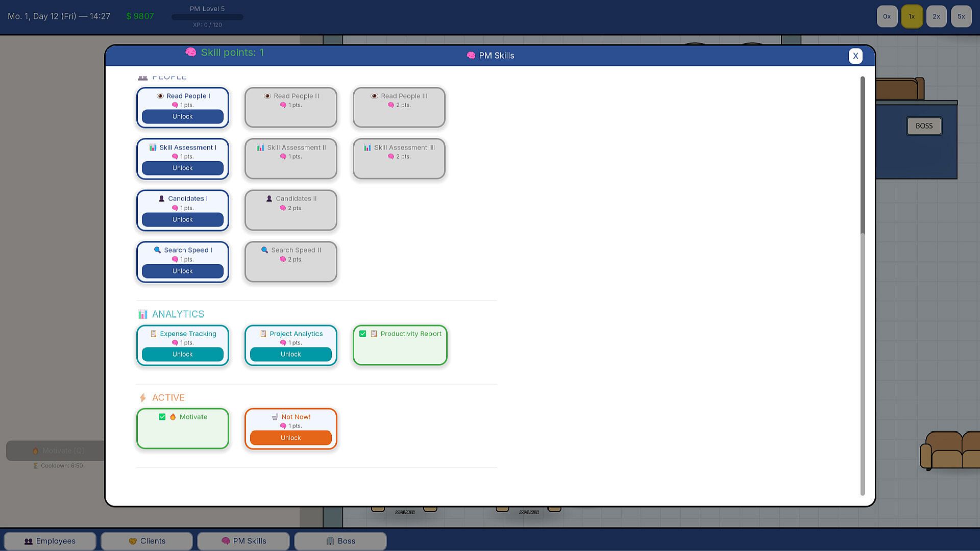
Task: Open the Clients tab
Action: pos(147,541)
